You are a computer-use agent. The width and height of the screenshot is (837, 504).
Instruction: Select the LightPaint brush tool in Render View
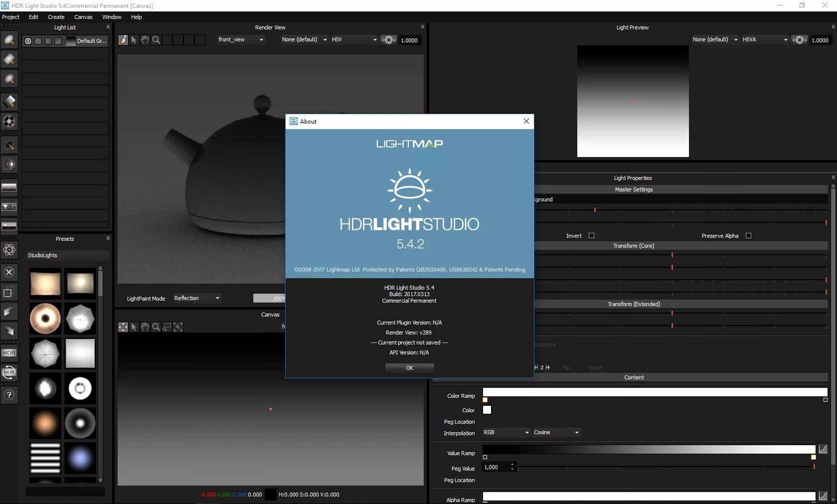(123, 40)
